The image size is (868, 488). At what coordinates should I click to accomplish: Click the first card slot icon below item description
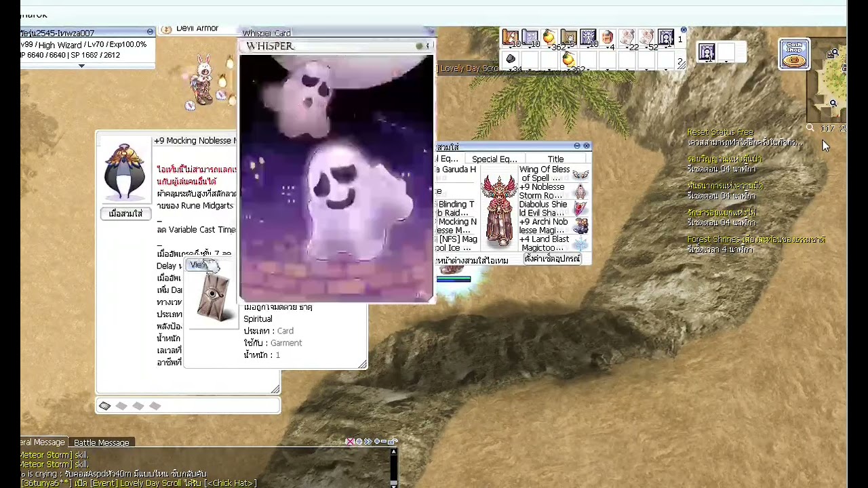(104, 406)
